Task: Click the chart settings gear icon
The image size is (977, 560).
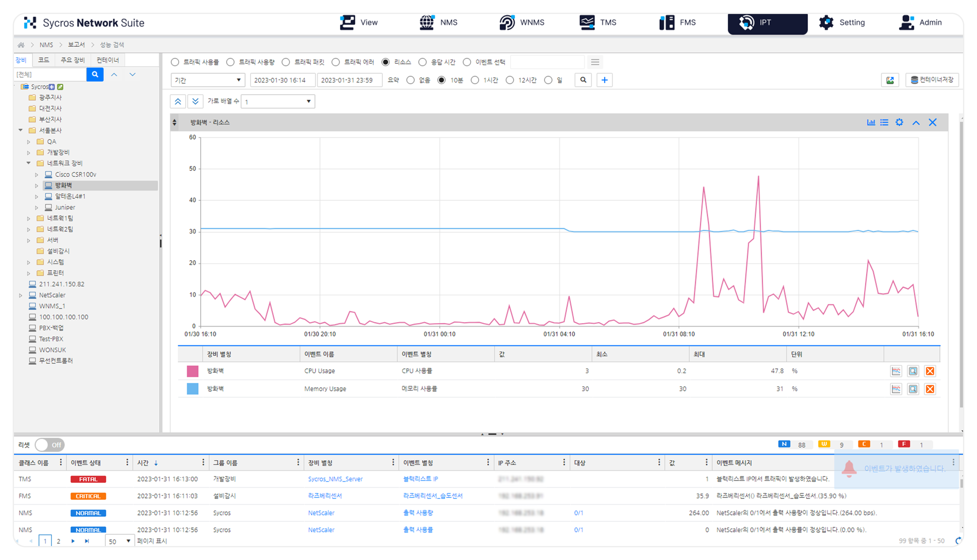Action: click(x=899, y=122)
